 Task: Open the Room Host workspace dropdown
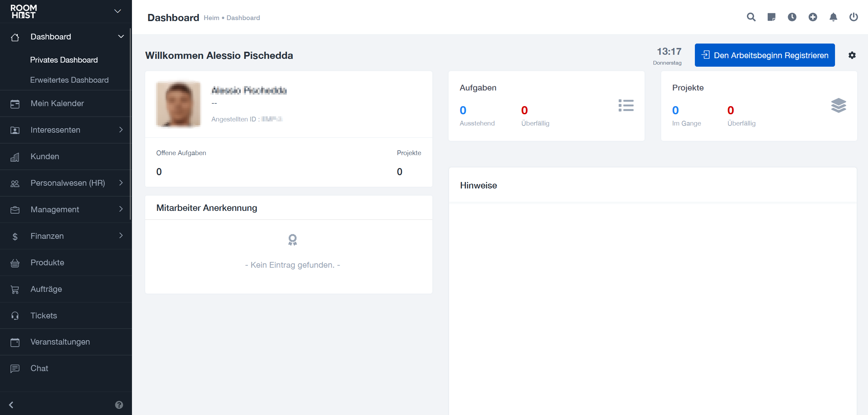[118, 11]
